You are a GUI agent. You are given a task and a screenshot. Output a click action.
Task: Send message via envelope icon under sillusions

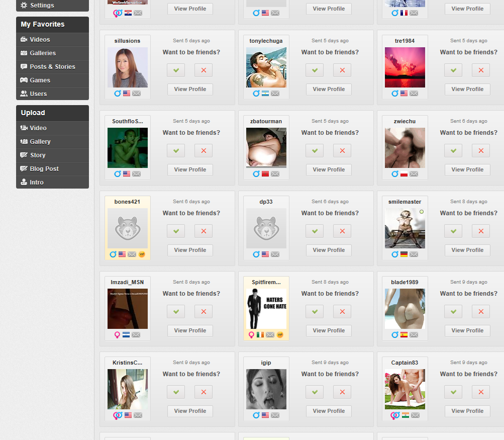(136, 93)
